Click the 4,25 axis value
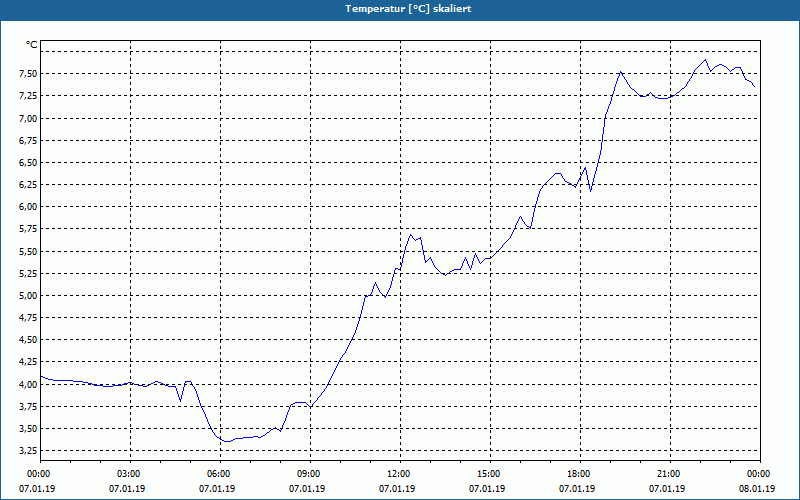 (x=28, y=362)
